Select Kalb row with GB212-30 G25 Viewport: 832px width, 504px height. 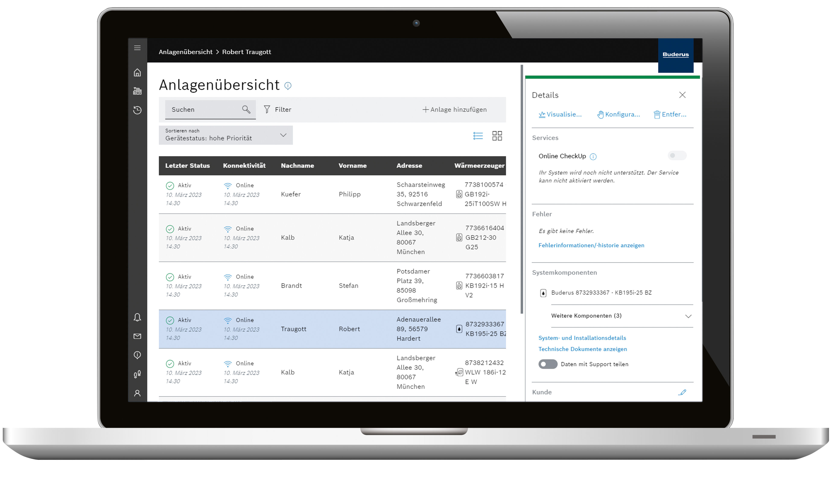tap(332, 238)
